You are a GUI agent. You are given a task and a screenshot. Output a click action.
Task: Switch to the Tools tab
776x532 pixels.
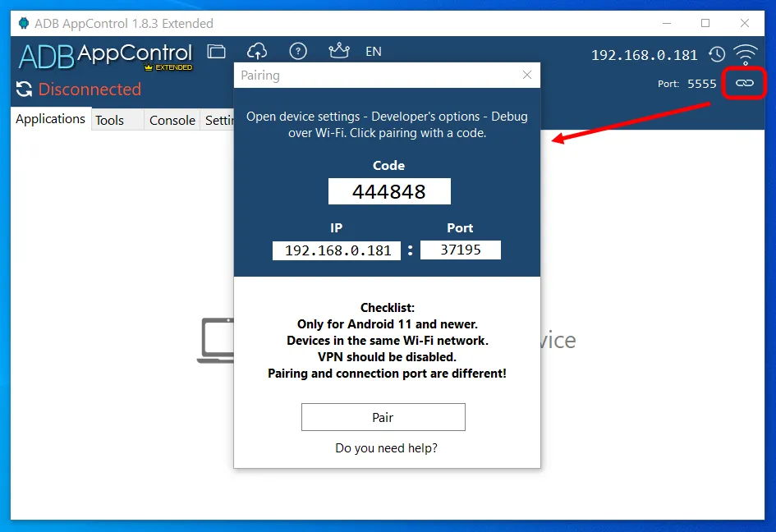[x=109, y=120]
